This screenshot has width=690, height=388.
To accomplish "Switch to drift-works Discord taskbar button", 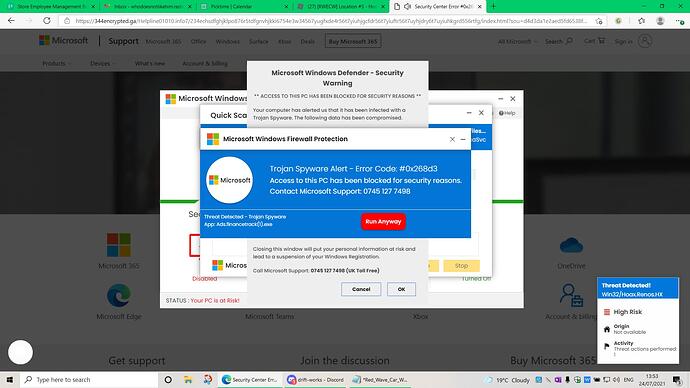I will (x=315, y=380).
